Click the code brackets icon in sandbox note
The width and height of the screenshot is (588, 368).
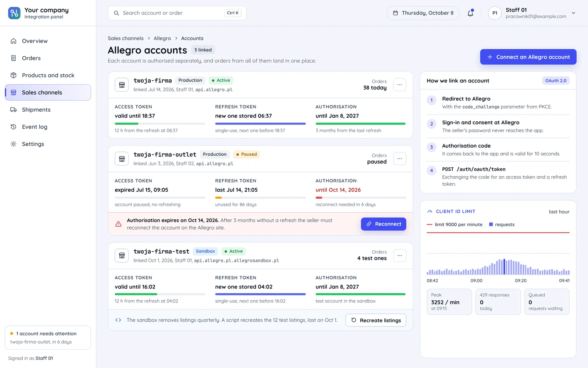(118, 320)
